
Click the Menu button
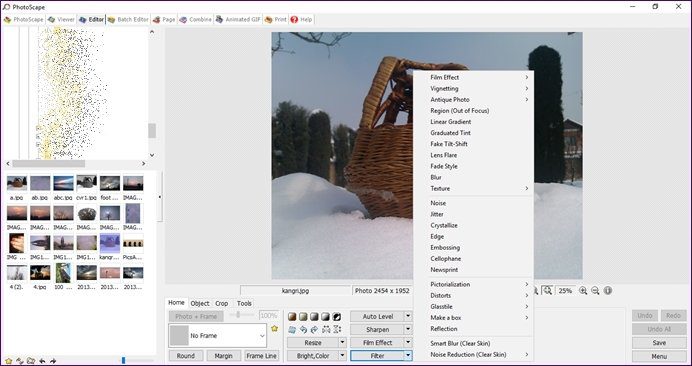click(659, 356)
